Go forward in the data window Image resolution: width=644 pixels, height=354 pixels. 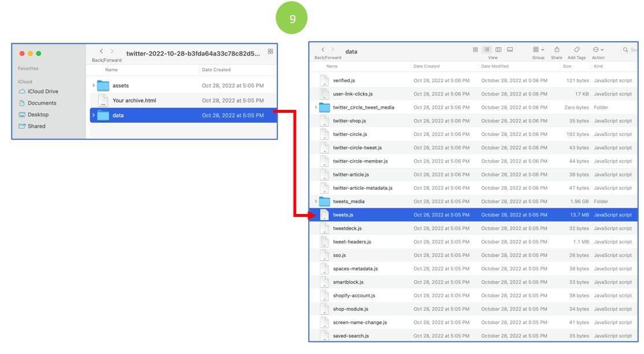coord(332,49)
